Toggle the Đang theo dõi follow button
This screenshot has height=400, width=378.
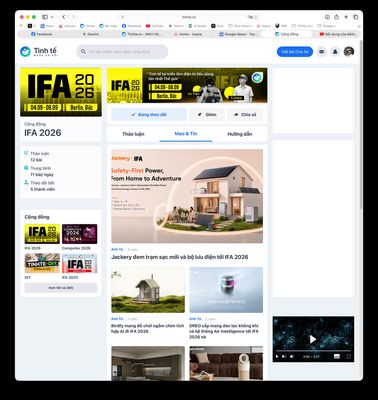tap(149, 114)
